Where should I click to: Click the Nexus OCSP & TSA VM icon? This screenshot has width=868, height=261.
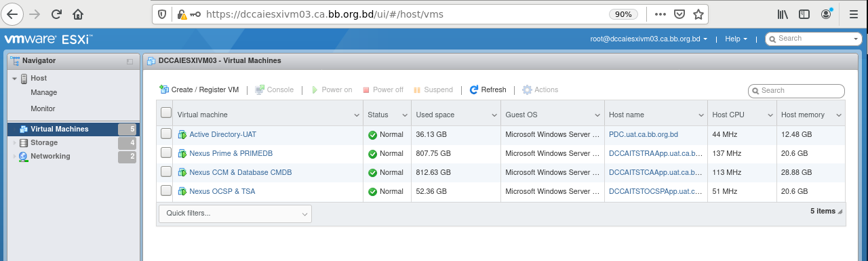click(x=182, y=191)
